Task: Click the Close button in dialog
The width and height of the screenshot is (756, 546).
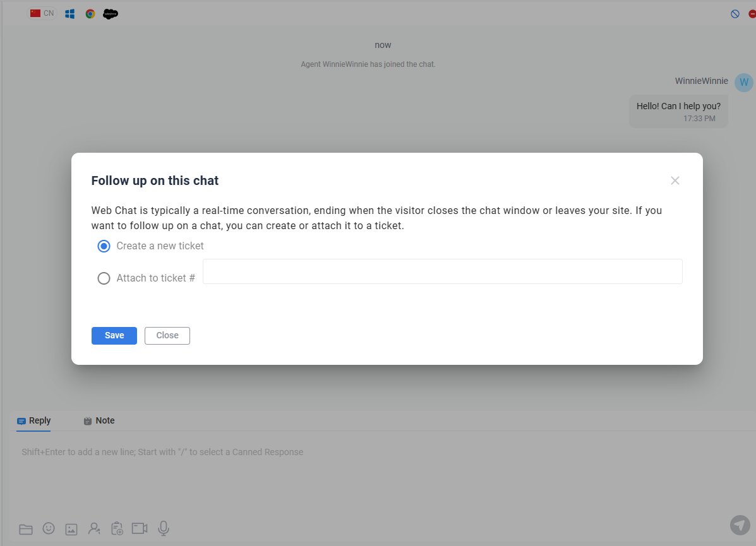Action: 167,336
